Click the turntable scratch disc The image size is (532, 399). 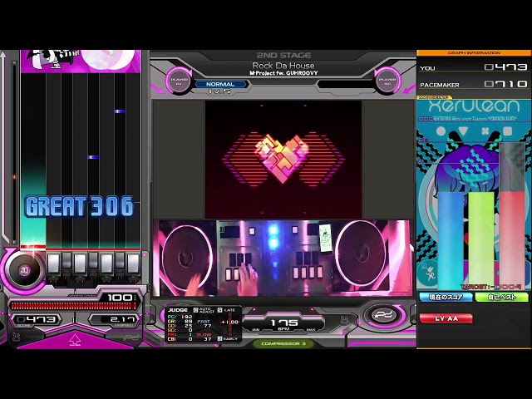24,270
